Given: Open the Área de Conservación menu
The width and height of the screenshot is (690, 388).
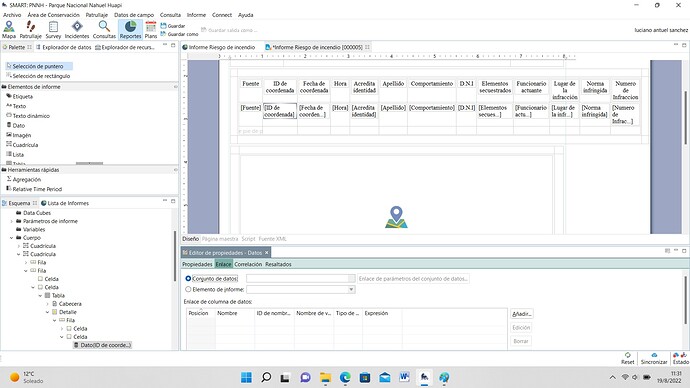Looking at the screenshot, I should [53, 15].
